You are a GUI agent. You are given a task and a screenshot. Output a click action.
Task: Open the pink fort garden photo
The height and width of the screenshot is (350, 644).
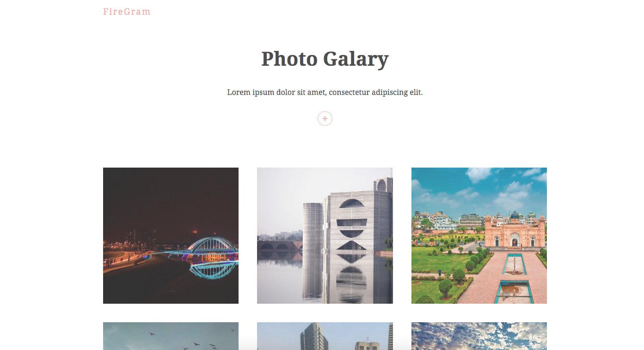click(x=479, y=236)
